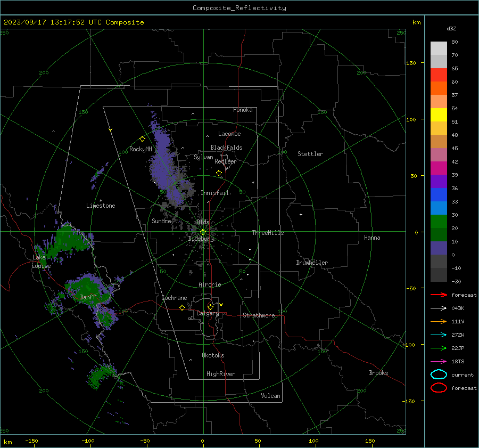Click the Cochrane town label

pyautogui.click(x=174, y=298)
